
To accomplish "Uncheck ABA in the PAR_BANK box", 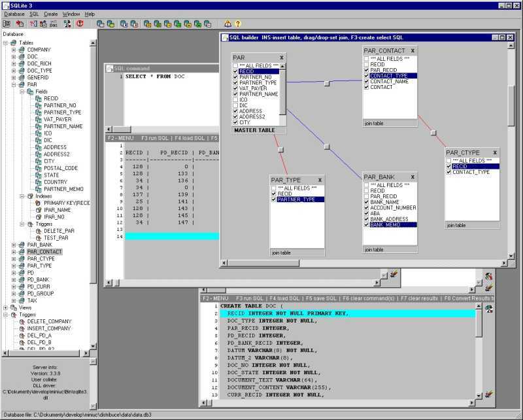I will [x=366, y=213].
